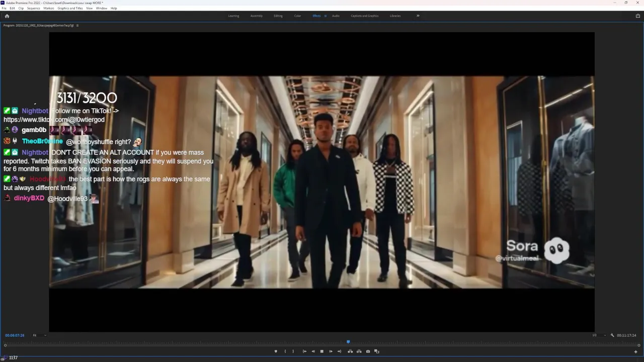Viewport: 644px width, 362px height.
Task: Click the playhead timecode 00:06:07:26
Action: click(15, 335)
